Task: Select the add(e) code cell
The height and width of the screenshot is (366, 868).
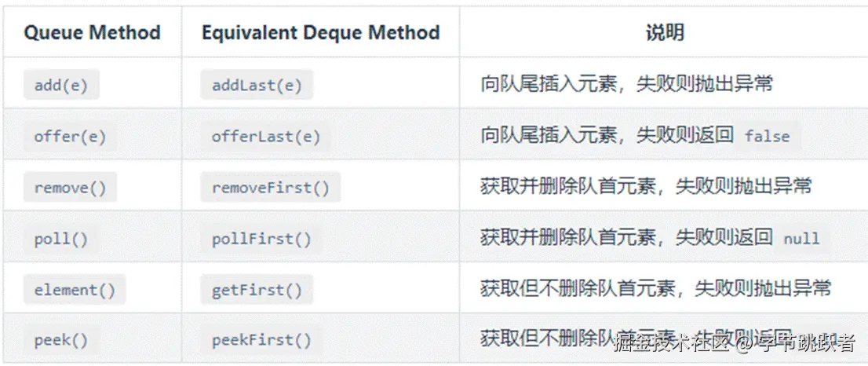Action: [x=61, y=86]
